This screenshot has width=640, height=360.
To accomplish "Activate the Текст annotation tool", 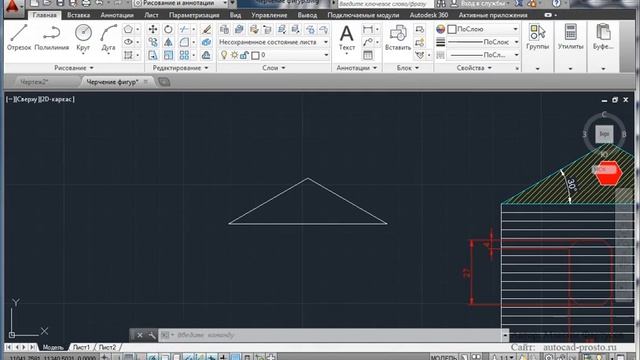I will click(347, 38).
